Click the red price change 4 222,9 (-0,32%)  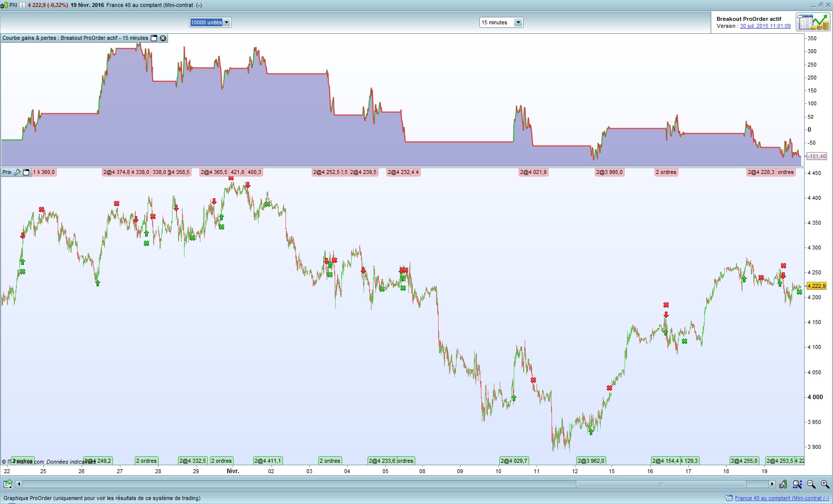[x=48, y=5]
